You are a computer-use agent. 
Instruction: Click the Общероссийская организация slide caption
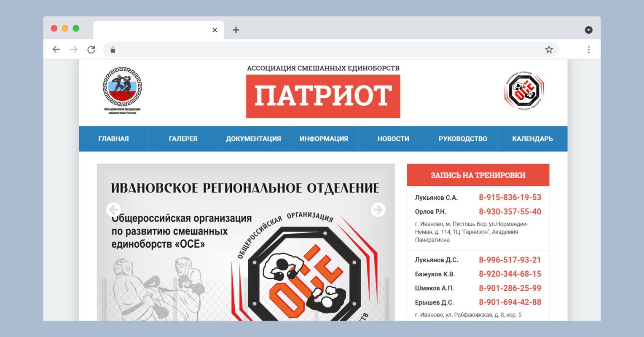tap(182, 231)
